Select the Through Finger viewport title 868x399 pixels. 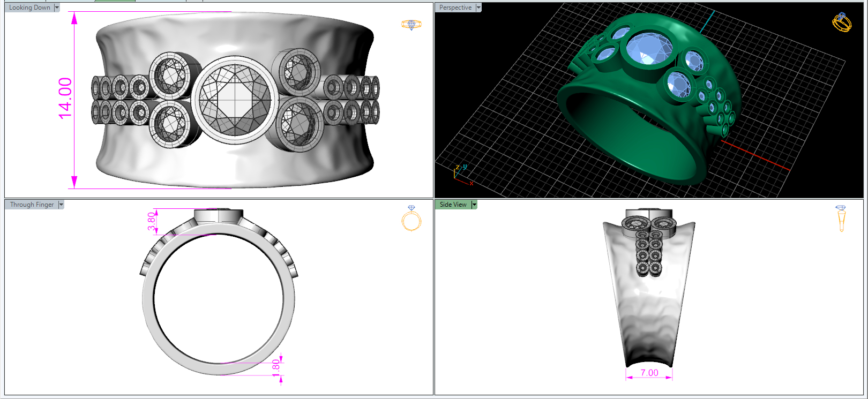tap(32, 205)
